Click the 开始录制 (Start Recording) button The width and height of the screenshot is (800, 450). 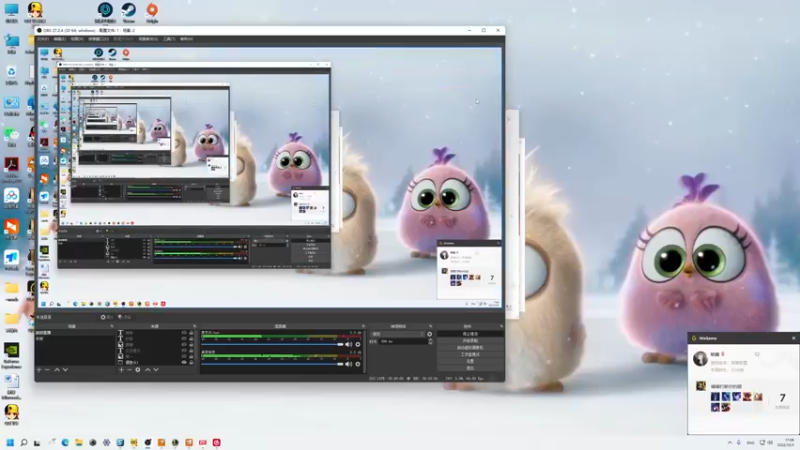pos(470,341)
